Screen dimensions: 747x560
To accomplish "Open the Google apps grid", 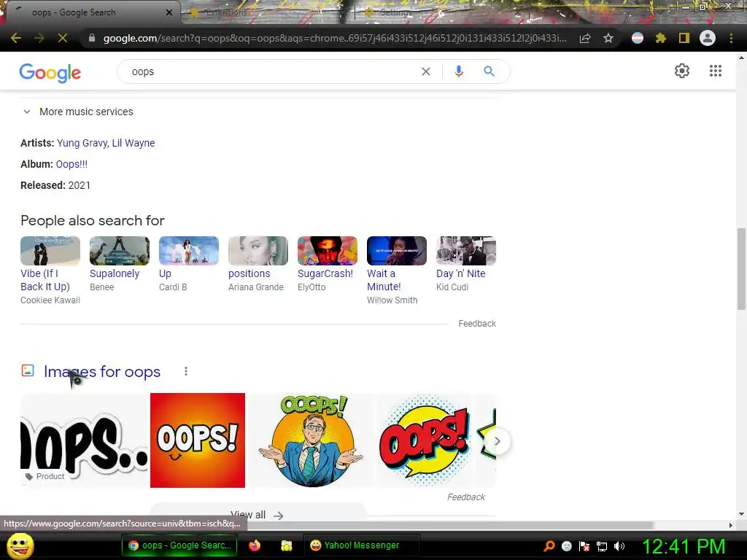I will [716, 71].
